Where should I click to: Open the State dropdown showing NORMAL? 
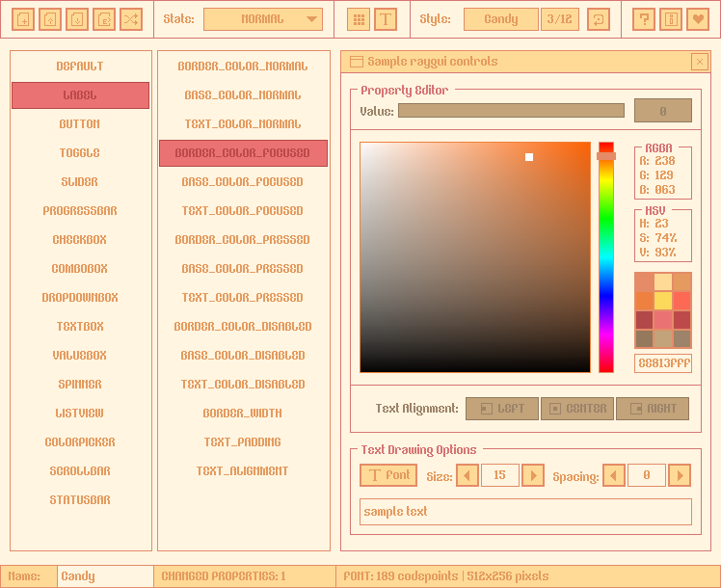[x=263, y=19]
